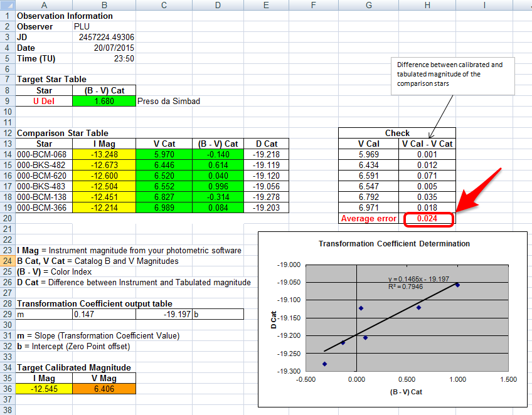Click the chart title Transformation Coefficient Determination

(394, 244)
